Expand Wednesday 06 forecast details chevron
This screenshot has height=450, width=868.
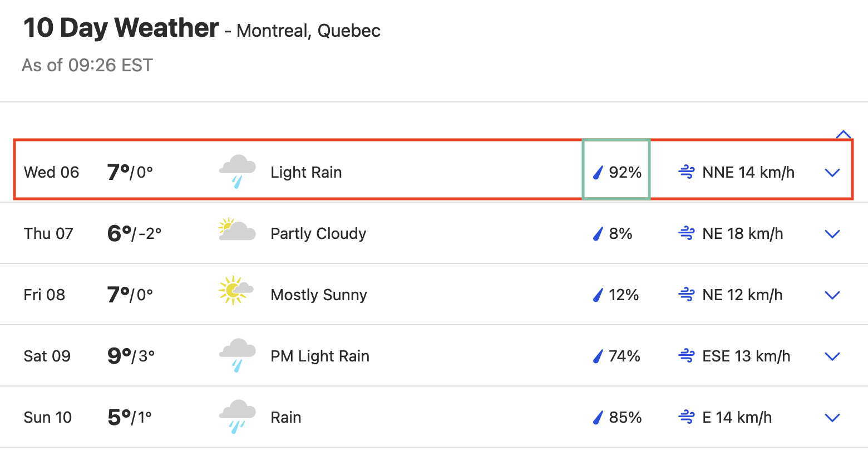coord(832,173)
